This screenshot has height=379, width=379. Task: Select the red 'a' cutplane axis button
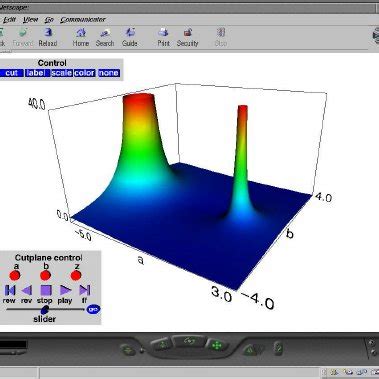pos(15,276)
